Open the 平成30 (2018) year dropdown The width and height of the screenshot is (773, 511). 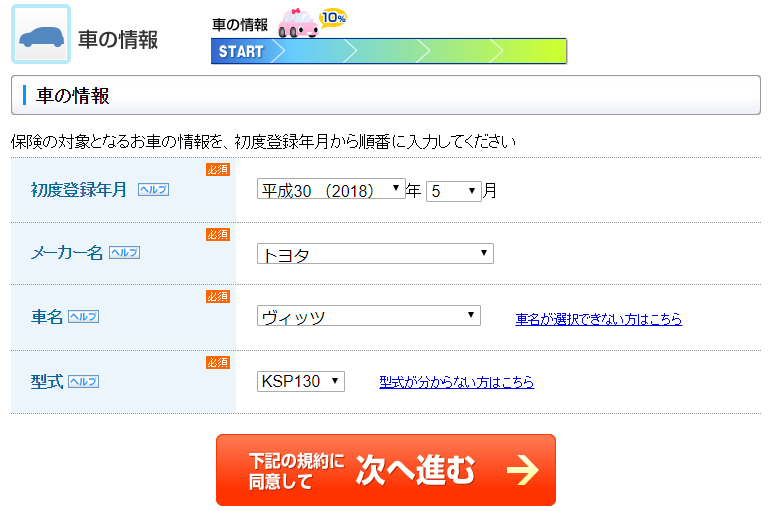tap(331, 189)
